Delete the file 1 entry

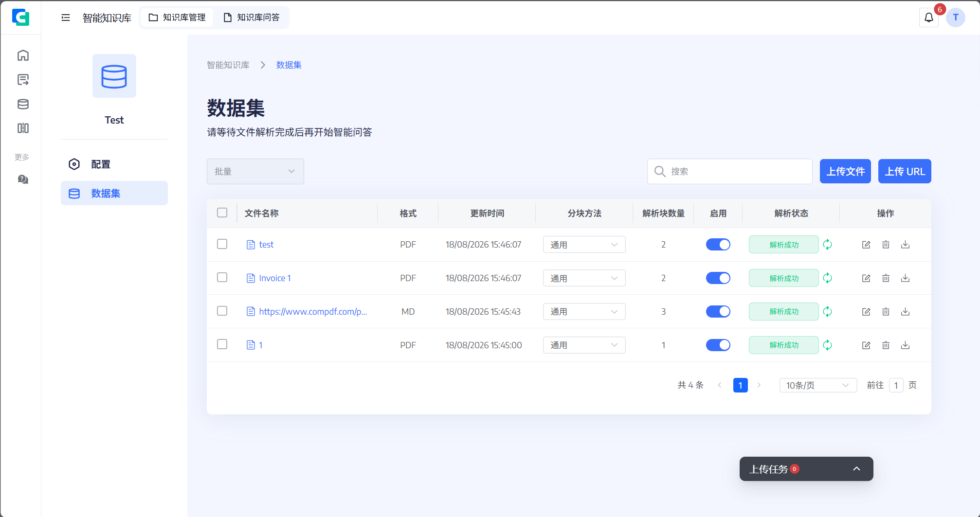(886, 345)
